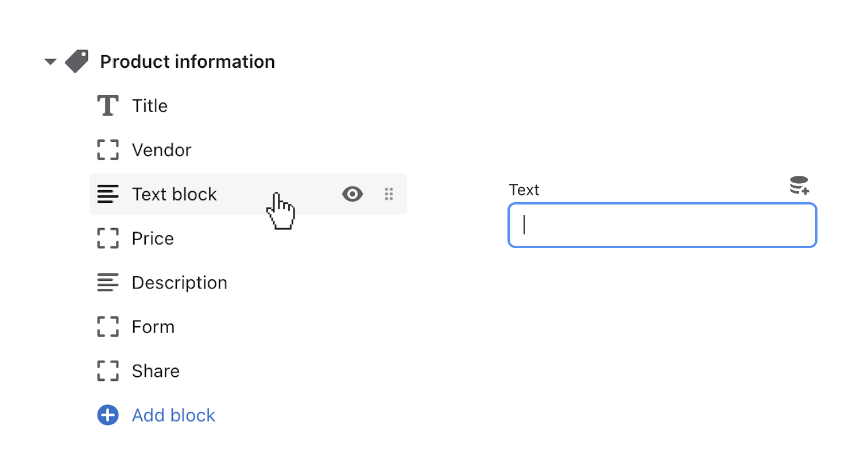Click the Text block lines icon
The image size is (868, 475).
pos(107,194)
